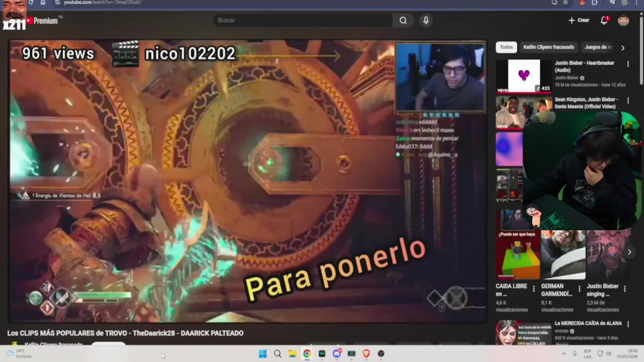
Task: Open options for the MERECIDA CAÍDA de ALANA video
Action: click(x=628, y=324)
